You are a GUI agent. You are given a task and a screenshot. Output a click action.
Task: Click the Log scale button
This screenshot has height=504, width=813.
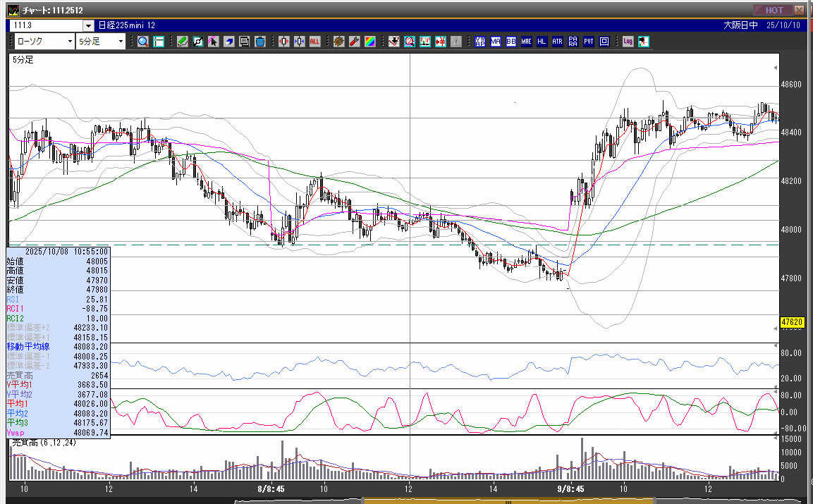[628, 42]
